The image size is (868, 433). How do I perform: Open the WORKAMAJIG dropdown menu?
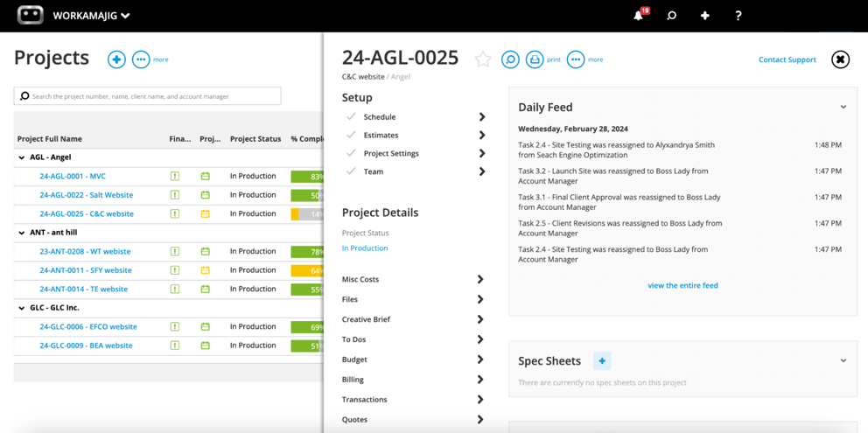[x=91, y=16]
